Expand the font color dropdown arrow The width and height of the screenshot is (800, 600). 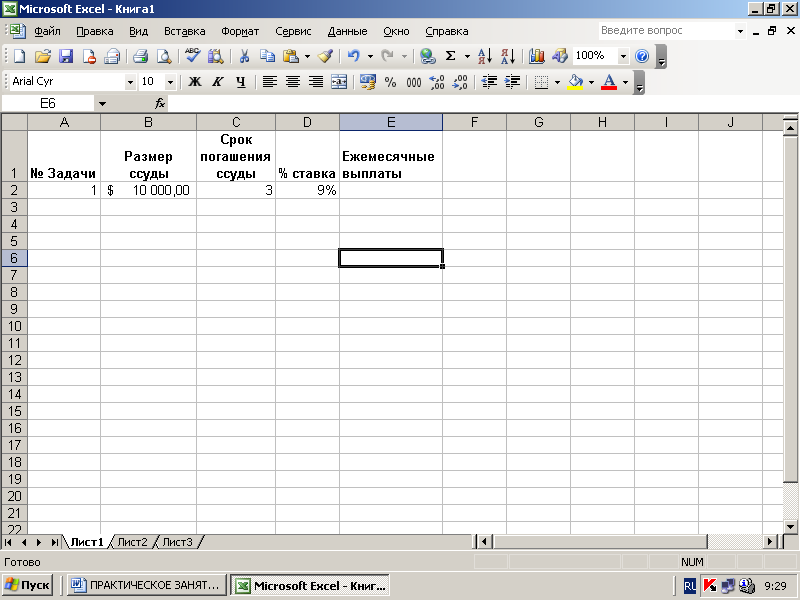pyautogui.click(x=625, y=82)
